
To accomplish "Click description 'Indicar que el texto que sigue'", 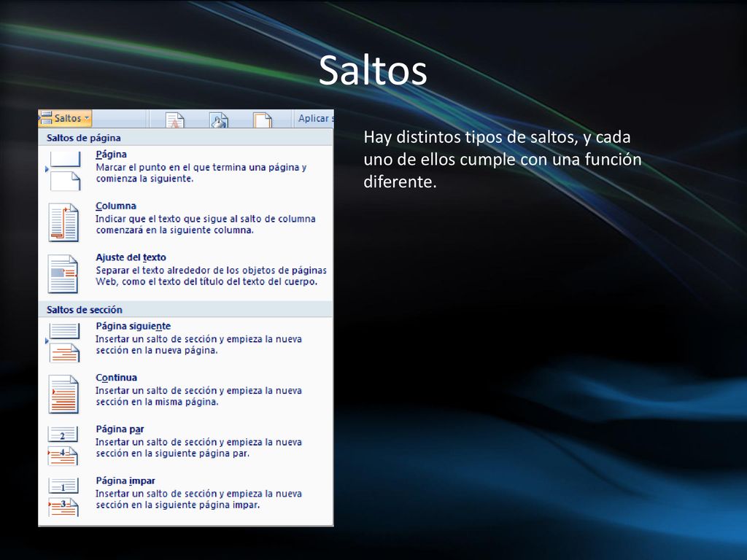I will 205,225.
